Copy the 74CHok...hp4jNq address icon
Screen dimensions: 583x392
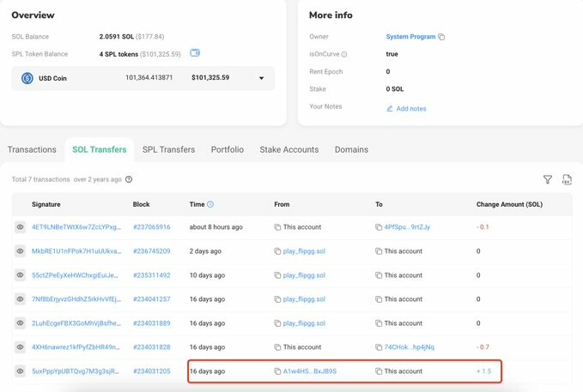pos(379,347)
